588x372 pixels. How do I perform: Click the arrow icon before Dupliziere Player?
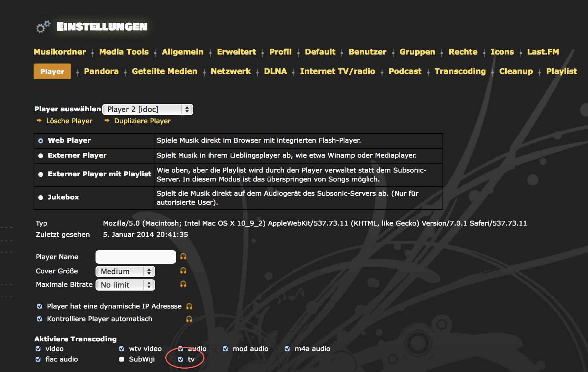107,121
